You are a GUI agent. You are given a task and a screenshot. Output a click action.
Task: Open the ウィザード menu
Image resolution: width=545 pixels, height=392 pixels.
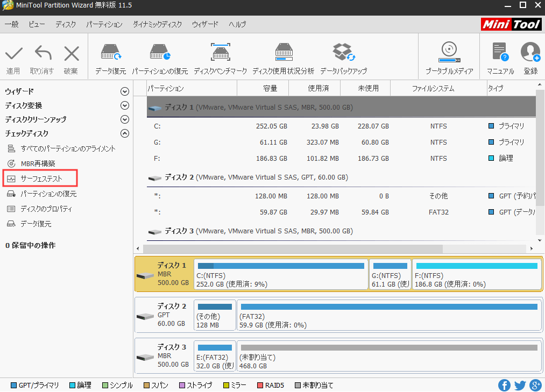pyautogui.click(x=205, y=24)
